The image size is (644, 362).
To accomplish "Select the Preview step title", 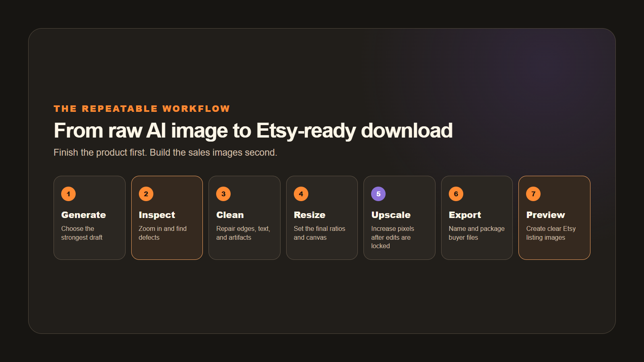I will [x=545, y=215].
